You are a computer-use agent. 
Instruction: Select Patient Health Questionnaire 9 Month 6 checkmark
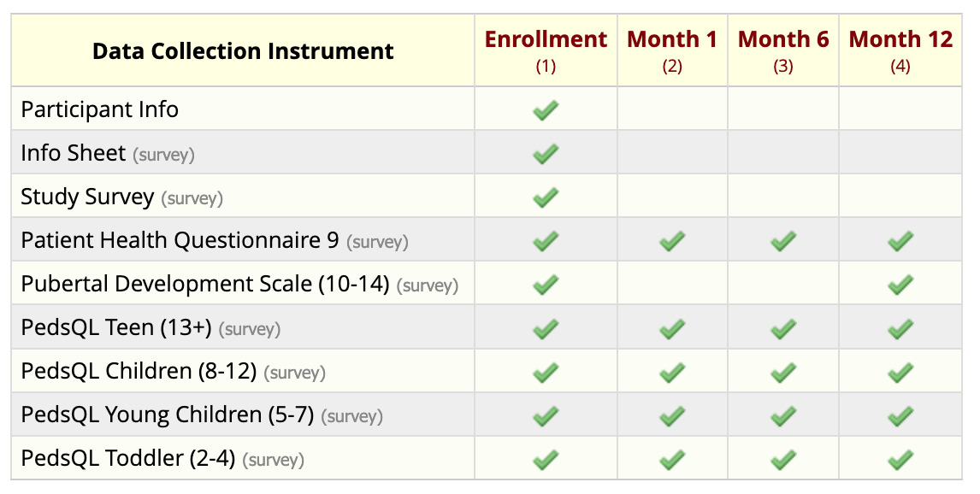click(783, 241)
